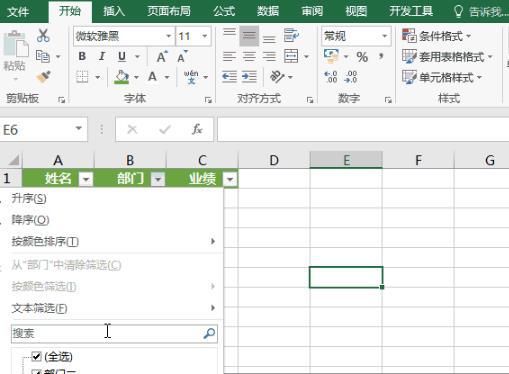
Task: Expand the underline style dropdown arrow
Action: [137, 57]
